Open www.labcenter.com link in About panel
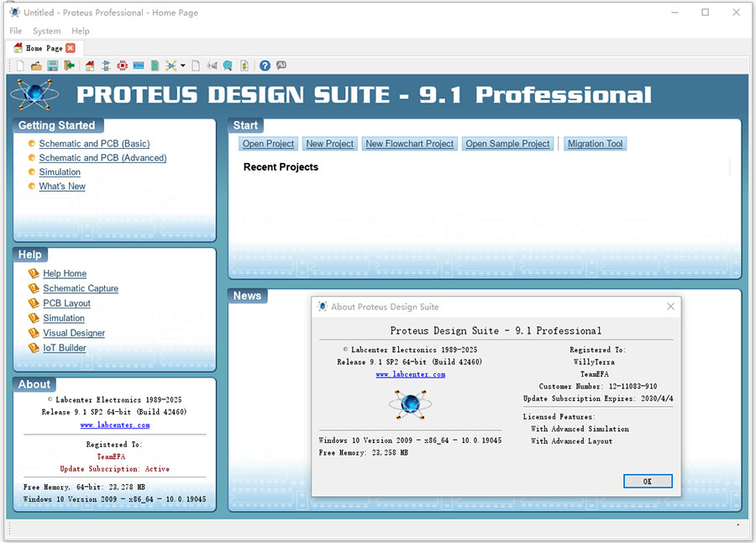 coord(115,424)
